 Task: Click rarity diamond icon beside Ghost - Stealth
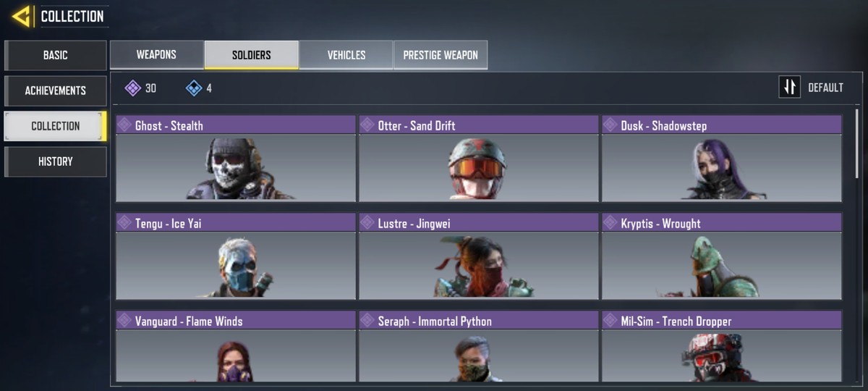pos(124,125)
